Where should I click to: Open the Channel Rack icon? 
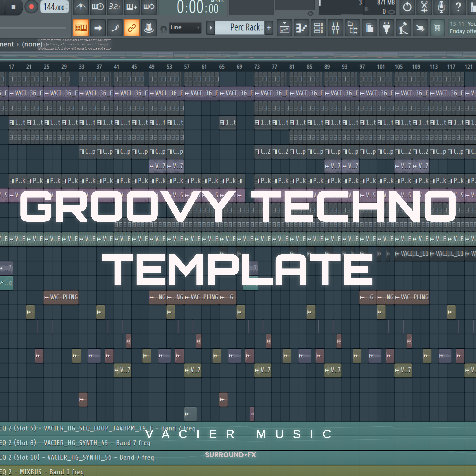tap(318, 28)
